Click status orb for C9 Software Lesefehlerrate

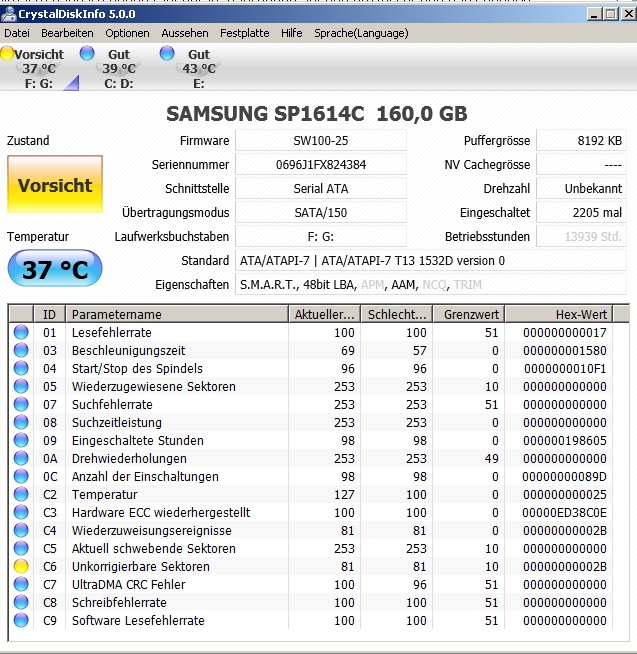(21, 620)
